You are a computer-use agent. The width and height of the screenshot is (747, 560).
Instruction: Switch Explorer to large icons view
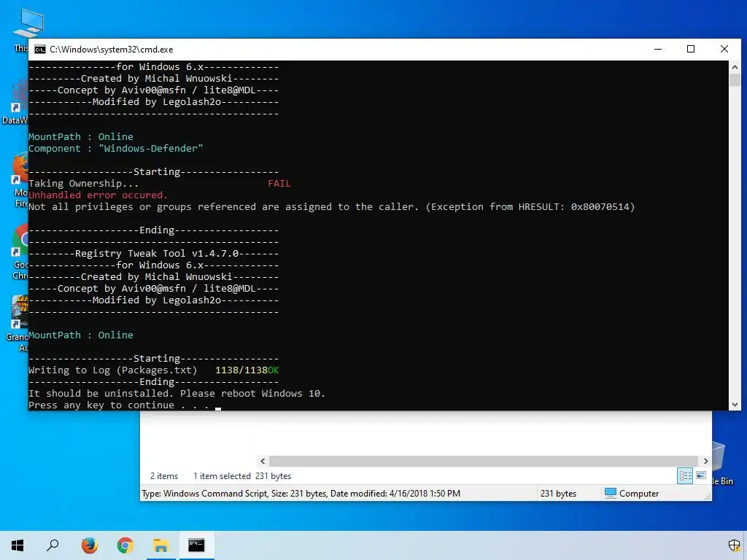(701, 475)
